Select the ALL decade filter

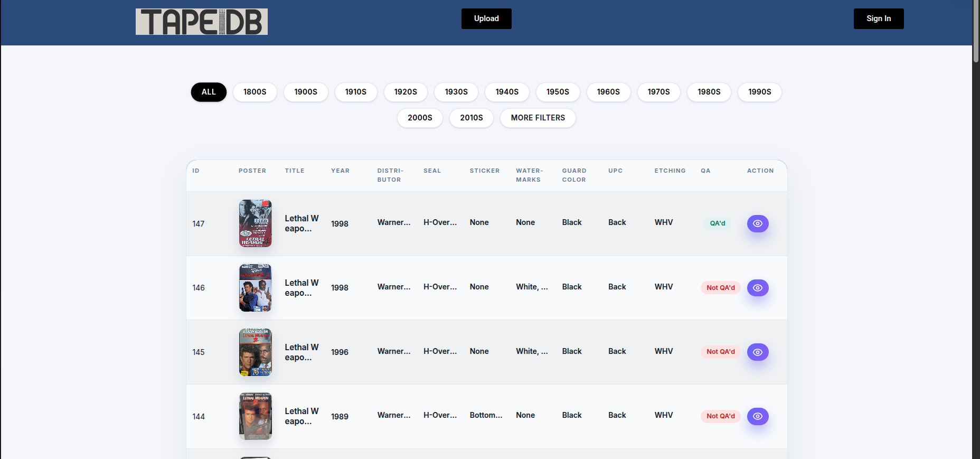(x=209, y=92)
